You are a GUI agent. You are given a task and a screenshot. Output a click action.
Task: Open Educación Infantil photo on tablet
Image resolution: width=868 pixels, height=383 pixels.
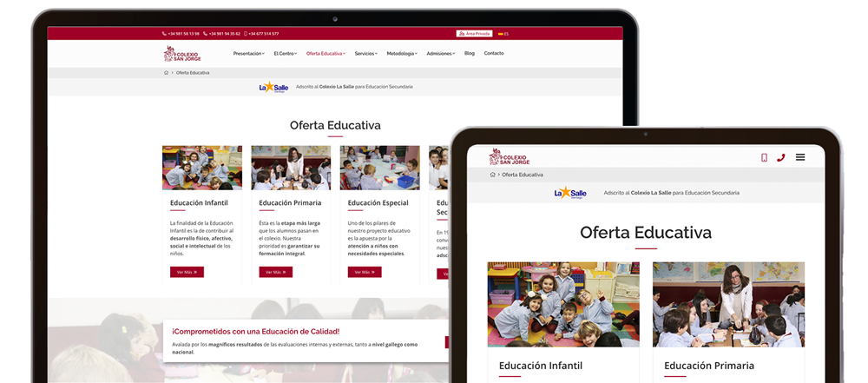point(563,304)
